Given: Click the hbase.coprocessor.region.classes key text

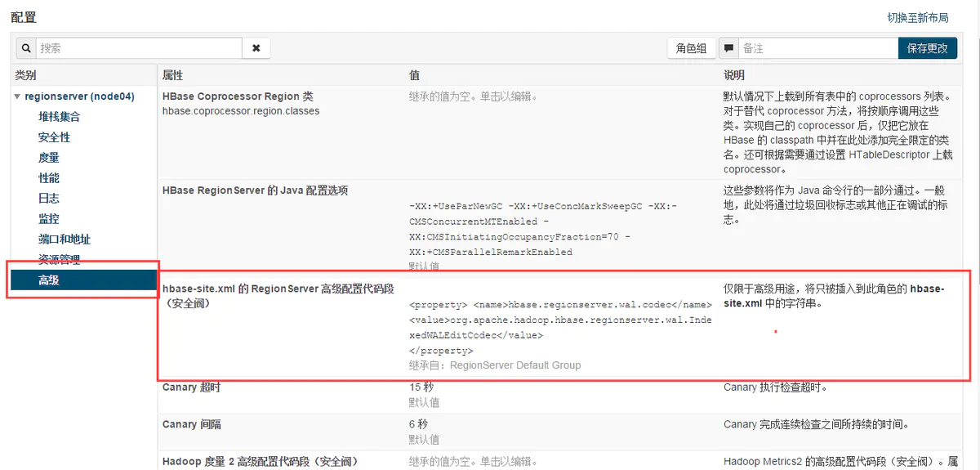Looking at the screenshot, I should tap(241, 110).
